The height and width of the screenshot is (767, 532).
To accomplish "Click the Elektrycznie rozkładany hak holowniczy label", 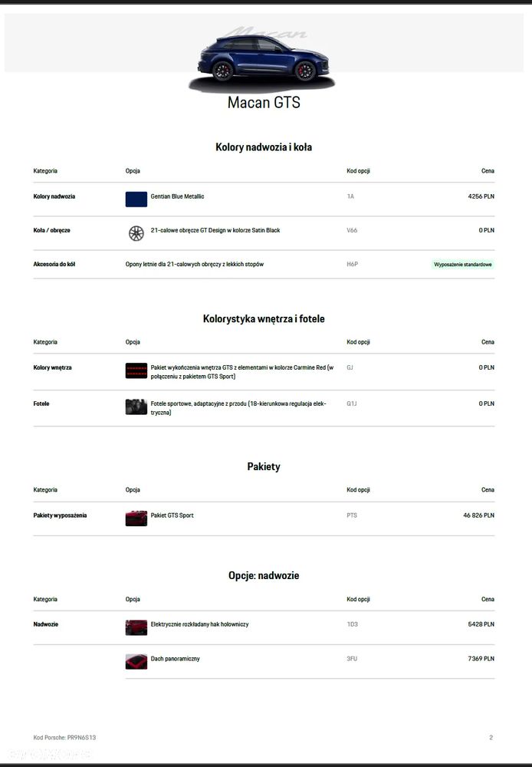I will [199, 624].
